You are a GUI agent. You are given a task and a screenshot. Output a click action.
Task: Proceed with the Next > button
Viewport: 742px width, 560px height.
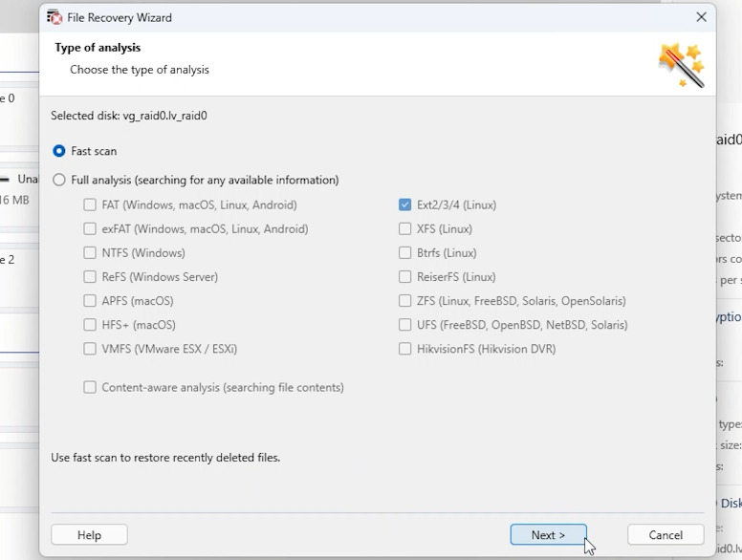coord(549,535)
